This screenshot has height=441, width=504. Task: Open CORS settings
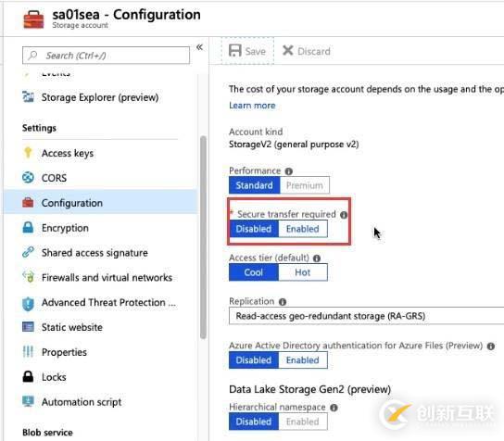tap(101, 178)
